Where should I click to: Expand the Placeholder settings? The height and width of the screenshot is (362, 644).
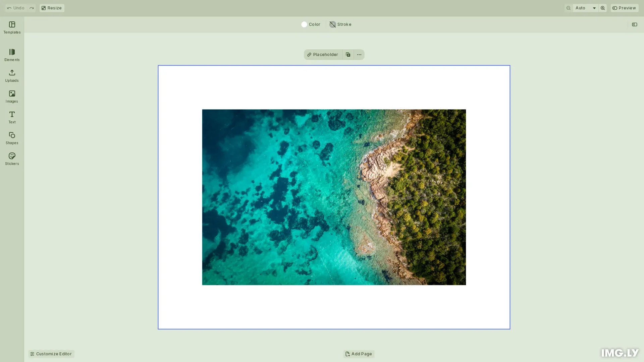(x=323, y=54)
